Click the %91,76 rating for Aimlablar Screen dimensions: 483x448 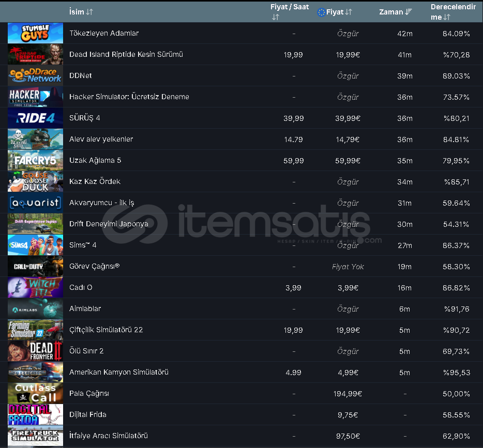(x=457, y=309)
